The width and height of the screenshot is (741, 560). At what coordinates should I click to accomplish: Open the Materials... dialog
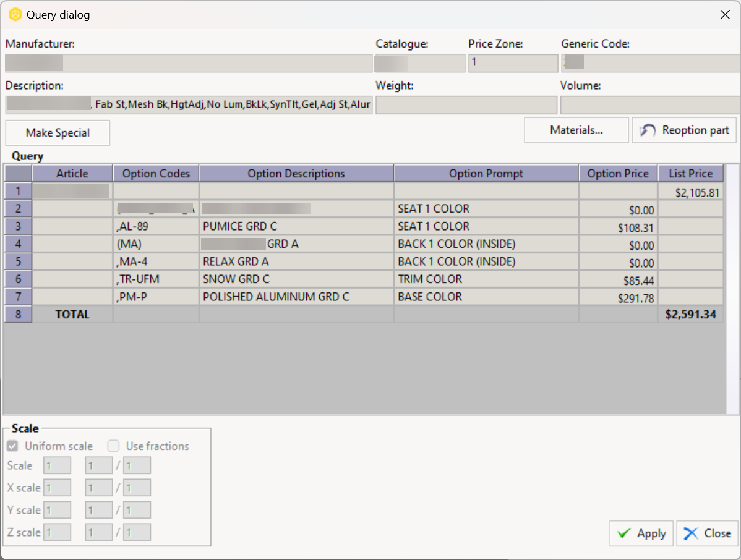pyautogui.click(x=576, y=130)
